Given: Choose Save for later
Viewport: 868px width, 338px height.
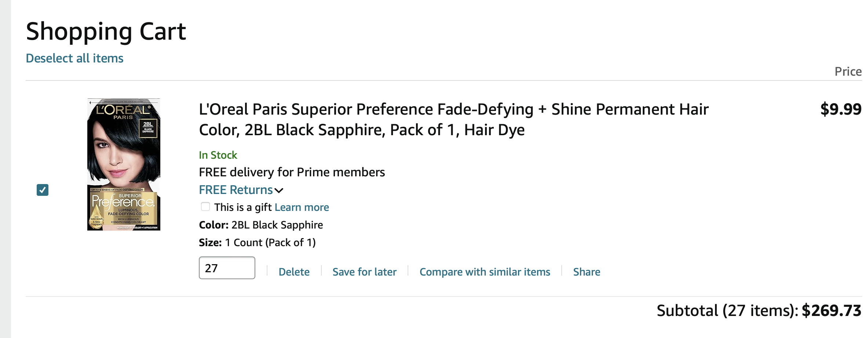Looking at the screenshot, I should (x=364, y=272).
